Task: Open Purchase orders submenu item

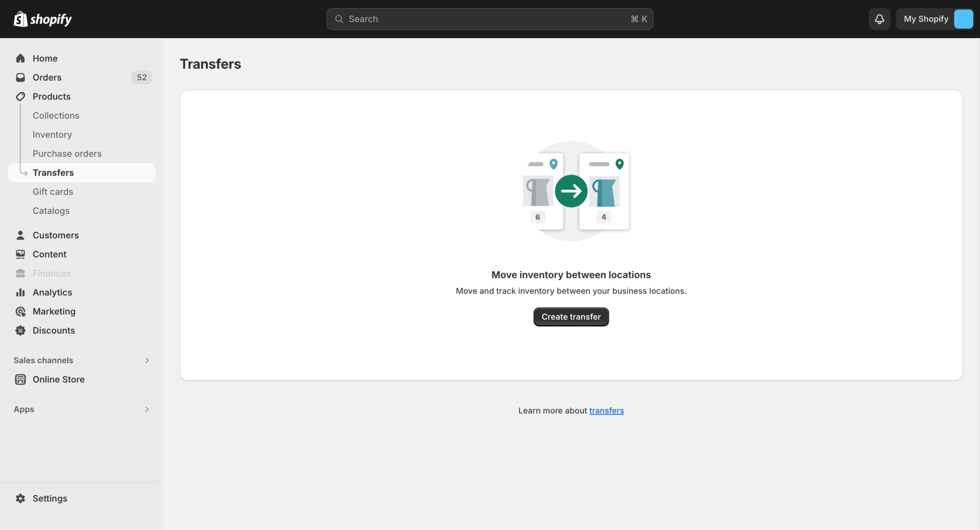Action: 67,154
